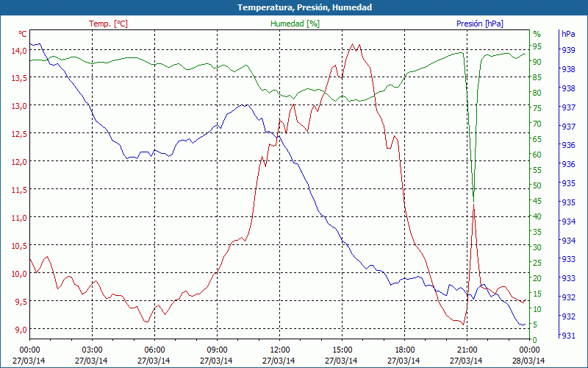
Task: Click the "21:00" time axis label
Action: point(467,350)
